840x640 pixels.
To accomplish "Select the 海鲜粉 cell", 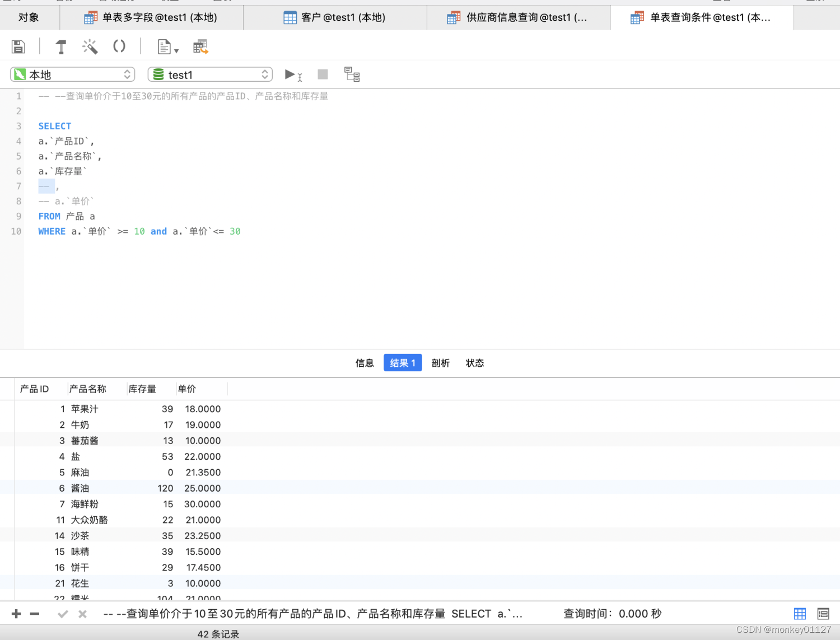I will click(96, 504).
